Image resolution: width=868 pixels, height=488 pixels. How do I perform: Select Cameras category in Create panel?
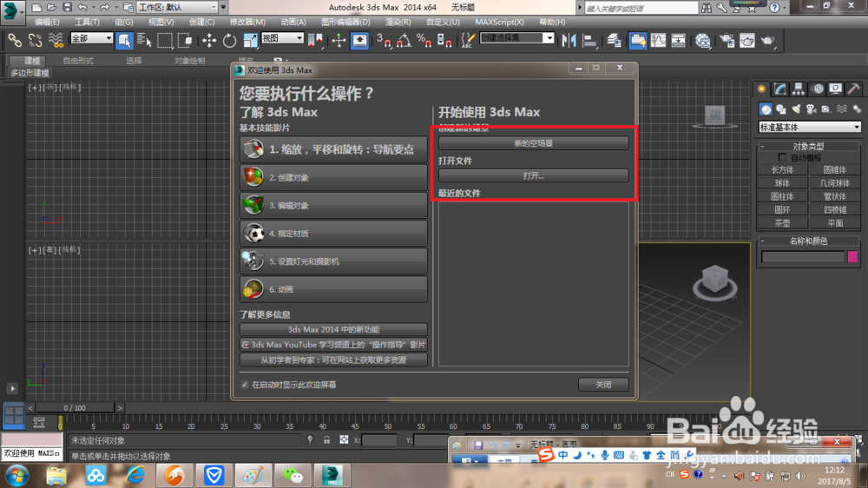pyautogui.click(x=811, y=109)
